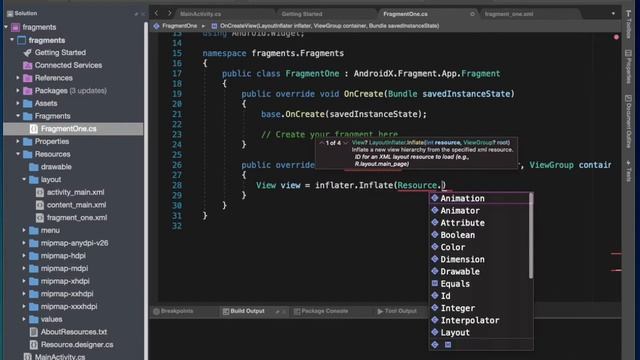640x360 pixels.
Task: Select the fragments solution icon
Action: coord(16,27)
